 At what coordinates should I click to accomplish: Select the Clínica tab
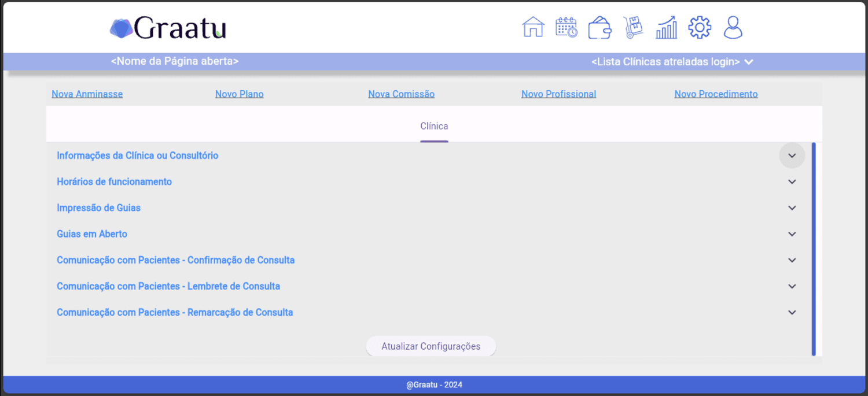(434, 126)
